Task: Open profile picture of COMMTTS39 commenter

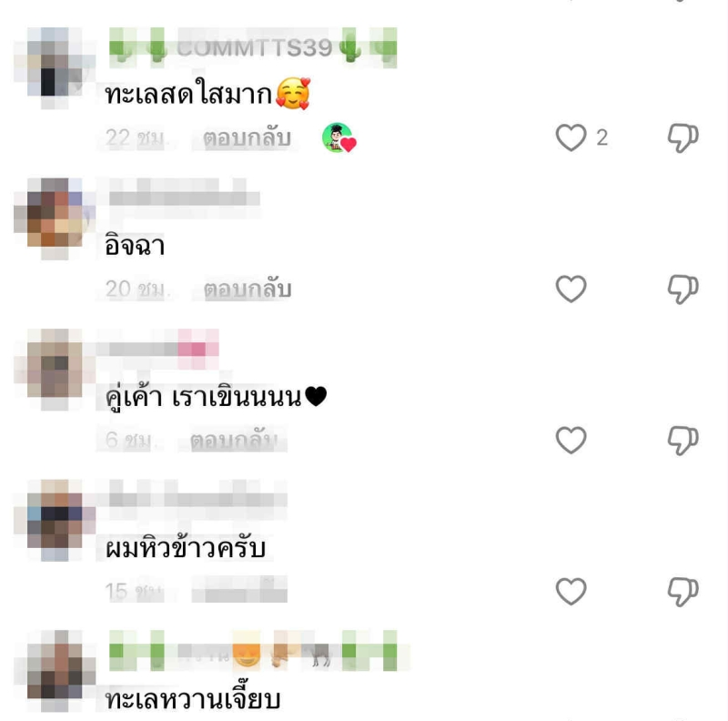Action: tap(55, 68)
